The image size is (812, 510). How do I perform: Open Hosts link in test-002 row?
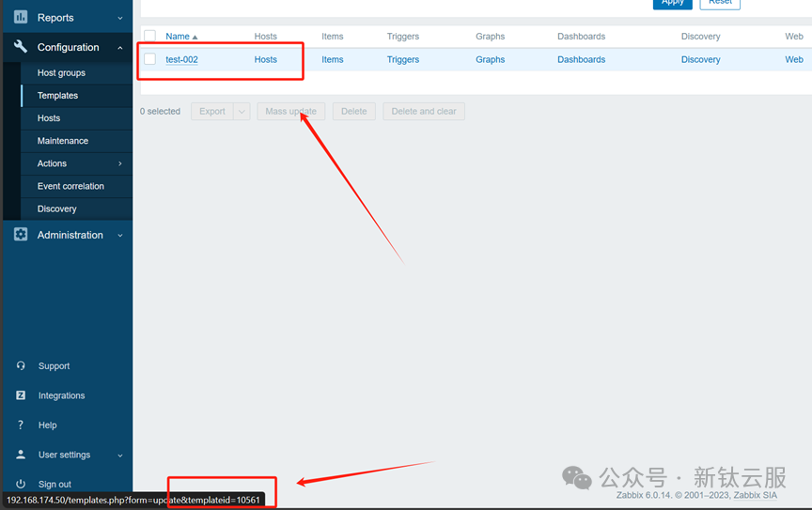[x=266, y=59]
